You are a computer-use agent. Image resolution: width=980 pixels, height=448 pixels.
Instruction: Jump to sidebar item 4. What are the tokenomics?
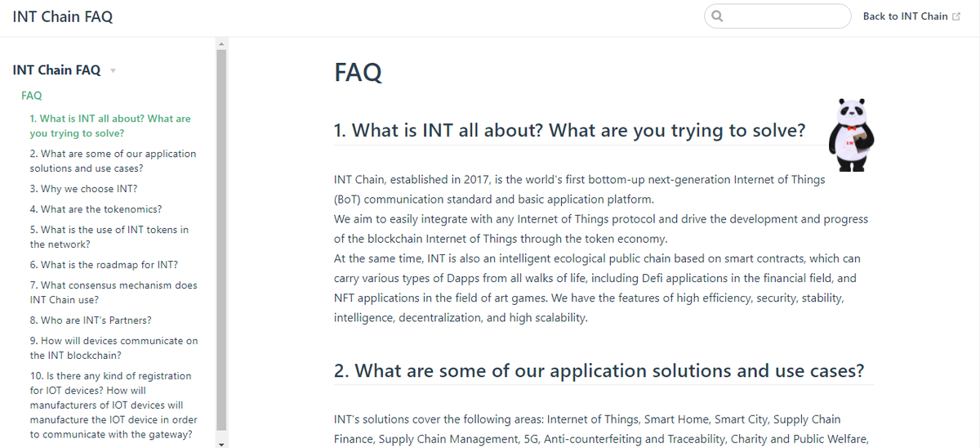96,209
